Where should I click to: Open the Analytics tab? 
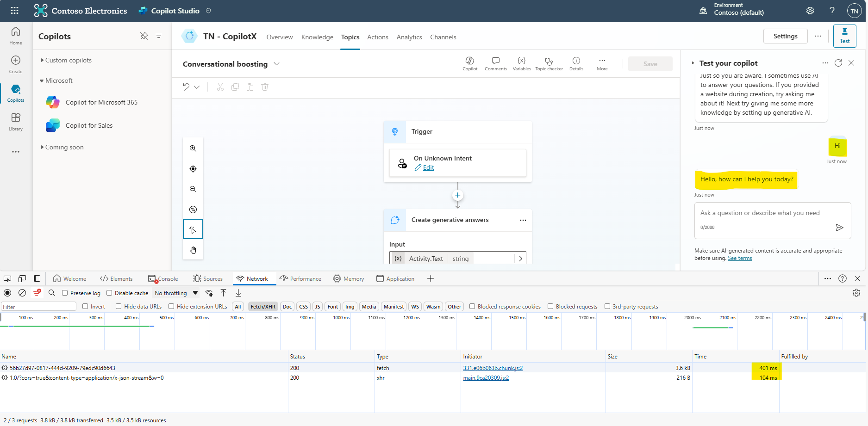tap(409, 37)
